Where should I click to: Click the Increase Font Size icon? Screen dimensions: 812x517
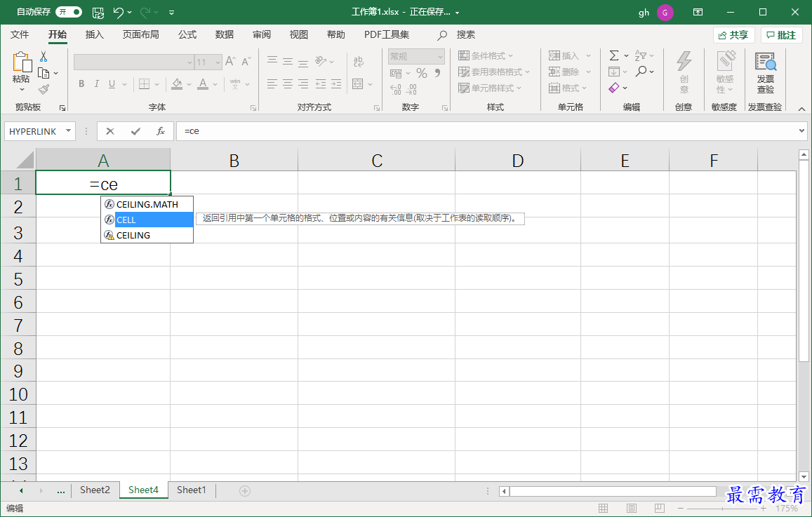click(230, 62)
